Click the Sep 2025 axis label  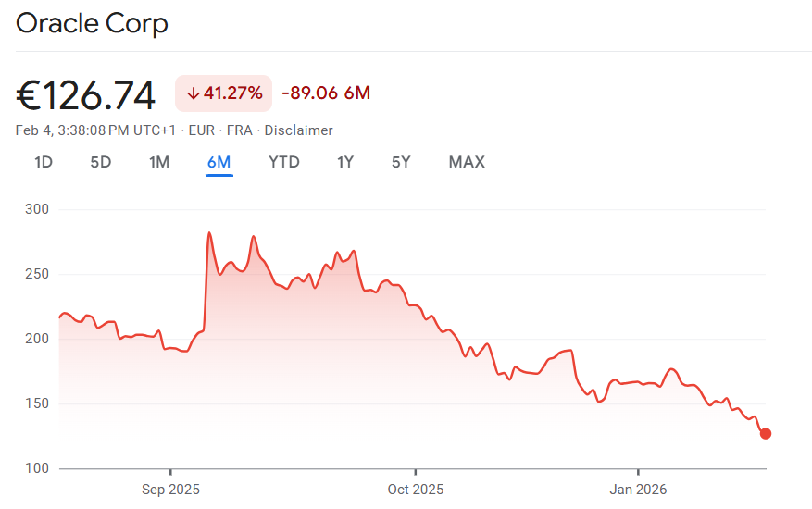(170, 488)
